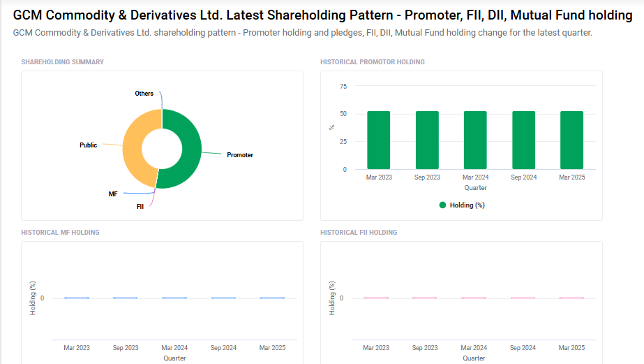Screen dimensions: 644x364
Task: Click the Quarter axis title under promoter chart
Action: click(476, 188)
